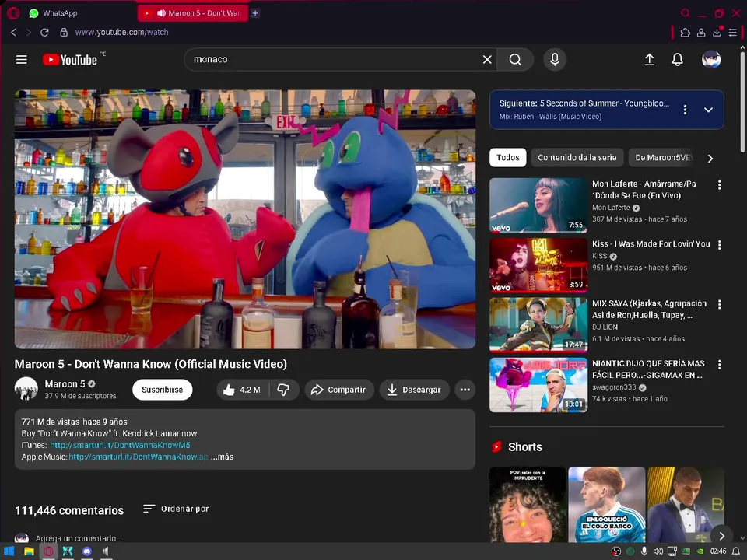Open Apple Music smarturl link

click(x=139, y=457)
